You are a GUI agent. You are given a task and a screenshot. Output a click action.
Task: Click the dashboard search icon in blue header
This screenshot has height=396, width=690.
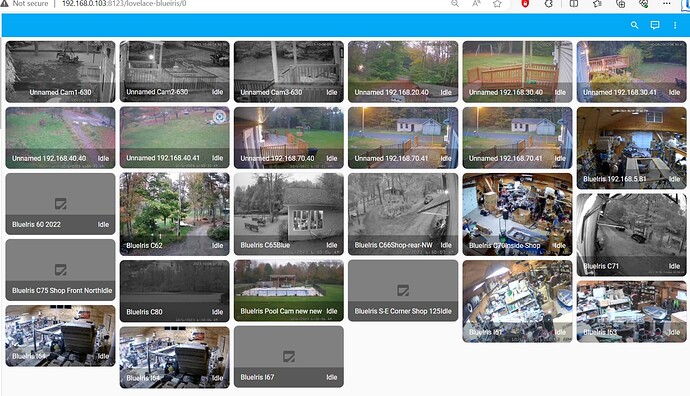pos(635,25)
